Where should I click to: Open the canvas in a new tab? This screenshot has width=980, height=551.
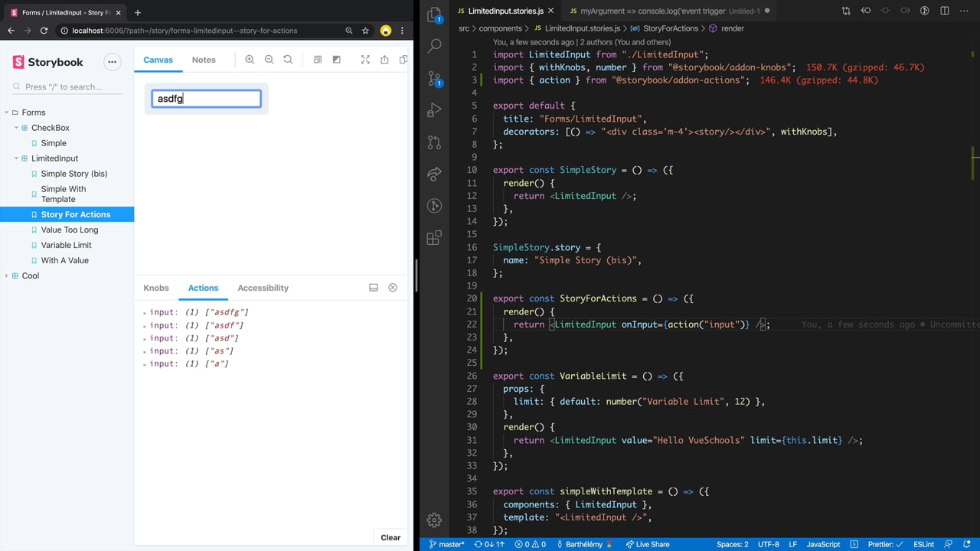(x=384, y=60)
